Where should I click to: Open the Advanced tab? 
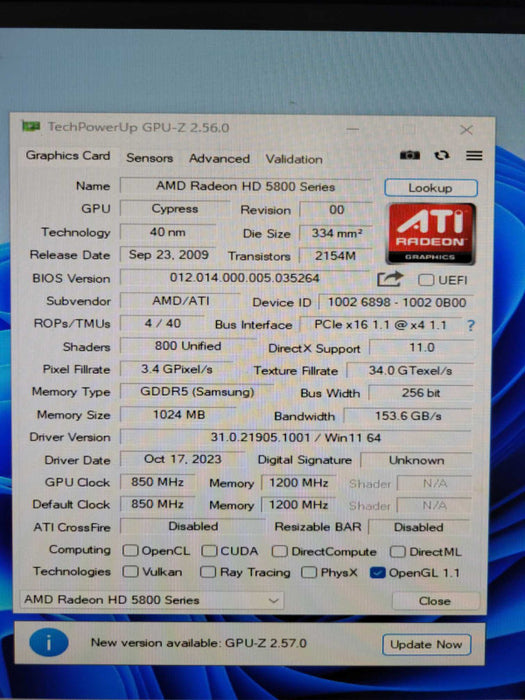pyautogui.click(x=219, y=158)
